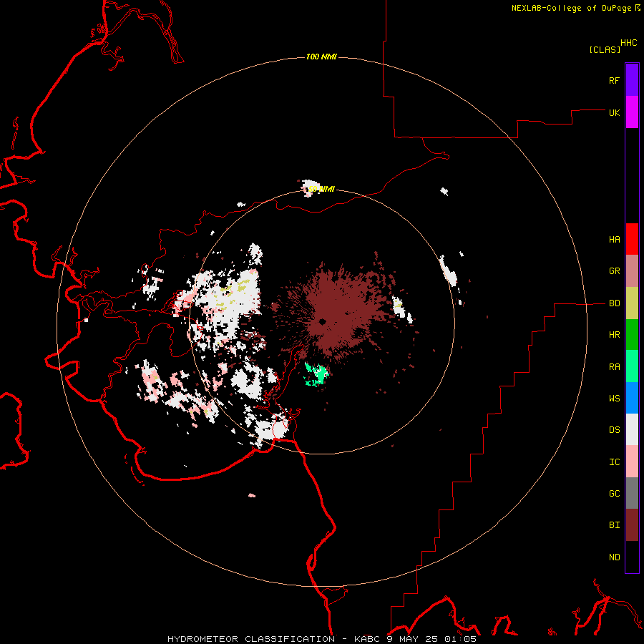This screenshot has width=644, height=644.
Task: Click the HA red legend swatch
Action: coord(632,239)
